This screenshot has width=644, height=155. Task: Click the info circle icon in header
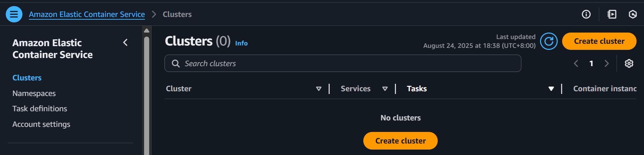(x=586, y=14)
